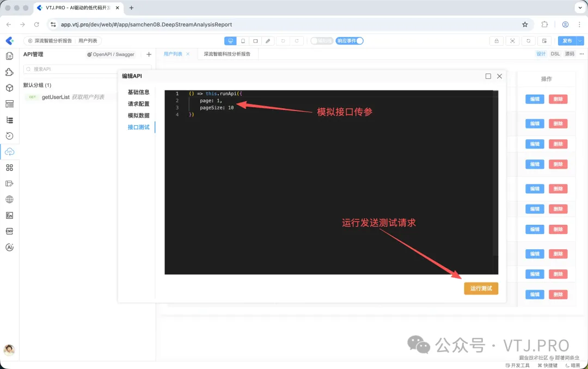The width and height of the screenshot is (588, 369).
Task: Click the 运行测试 button
Action: coord(481,288)
